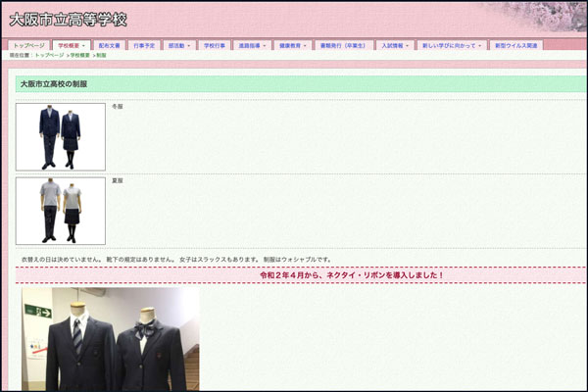Open the summer uniform (夏服) thumbnail
588x392 pixels.
[61, 211]
